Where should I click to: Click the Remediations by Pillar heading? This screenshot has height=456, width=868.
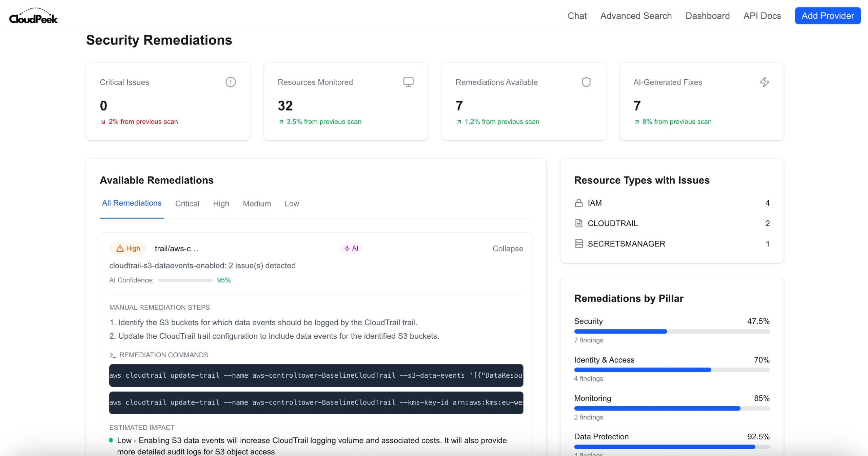pyautogui.click(x=629, y=298)
